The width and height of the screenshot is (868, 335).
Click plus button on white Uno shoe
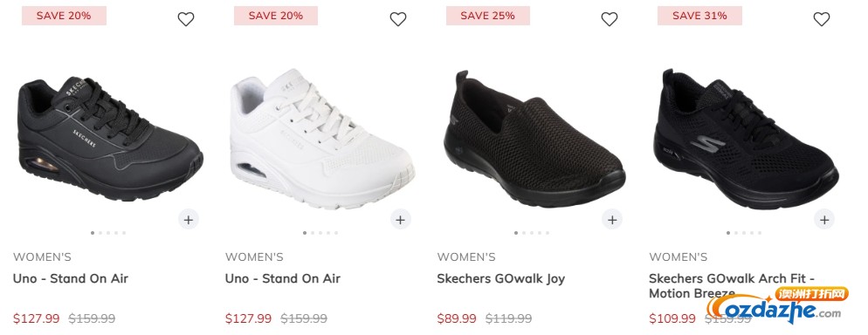tap(400, 220)
